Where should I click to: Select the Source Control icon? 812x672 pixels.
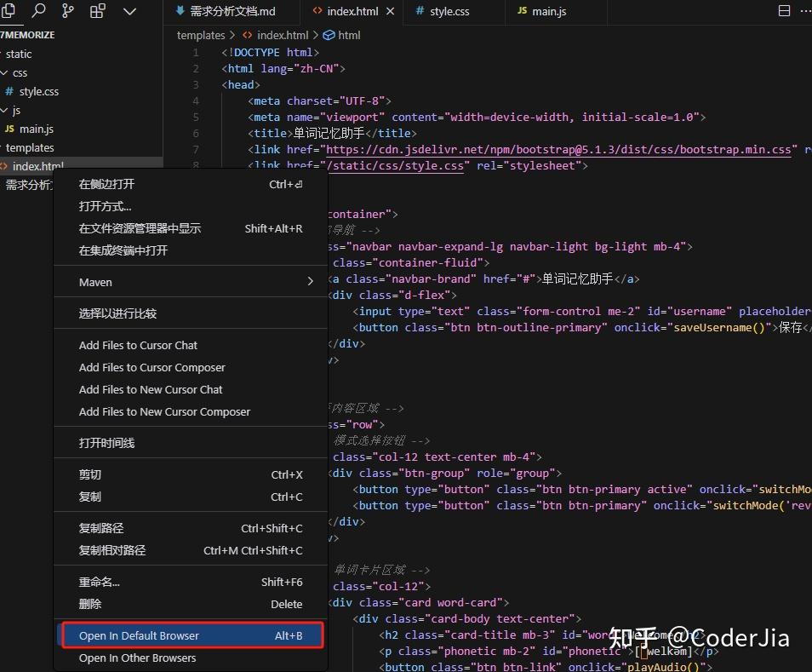click(67, 12)
